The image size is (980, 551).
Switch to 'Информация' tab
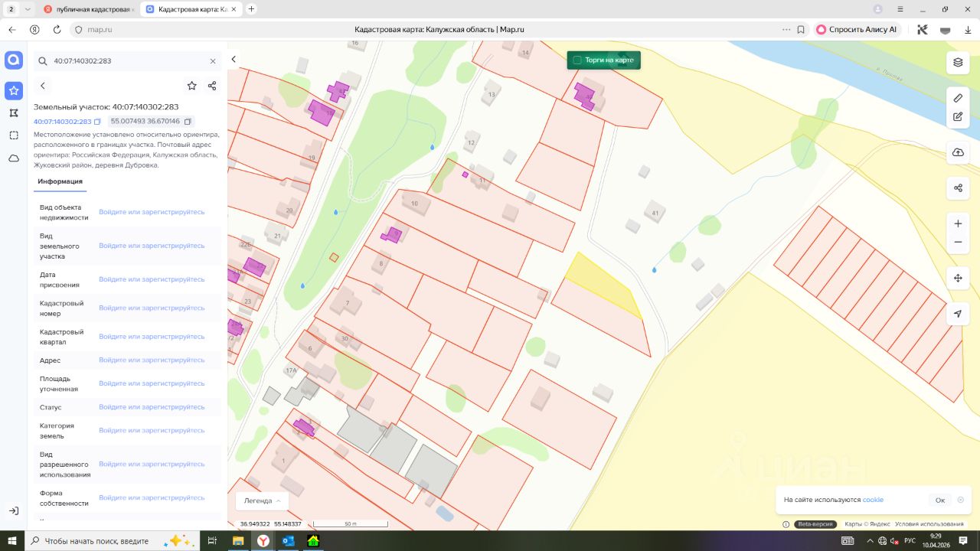click(60, 181)
